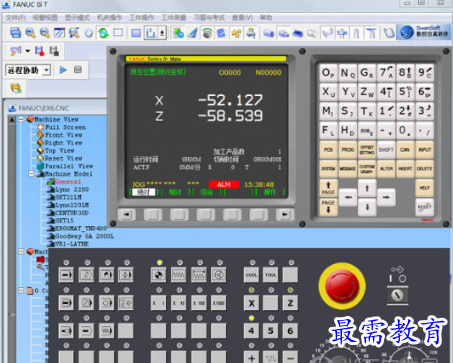Select the X axis button
453x363 pixels.
point(251,303)
